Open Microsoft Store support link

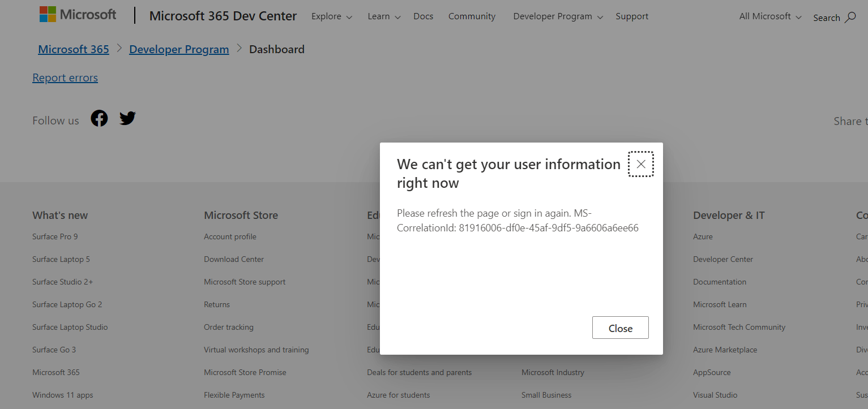pyautogui.click(x=245, y=282)
